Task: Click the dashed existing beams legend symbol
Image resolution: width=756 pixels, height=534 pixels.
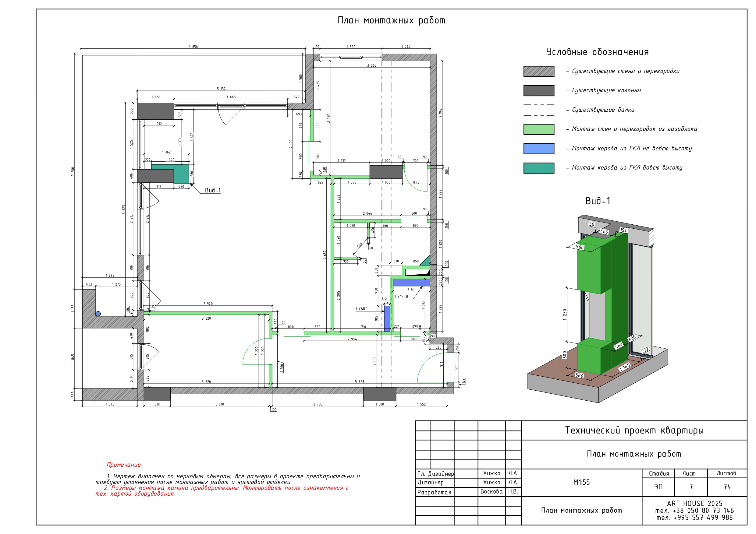Action: pyautogui.click(x=539, y=110)
